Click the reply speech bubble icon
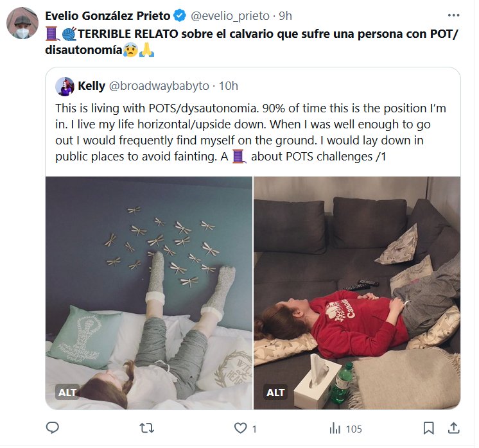The width and height of the screenshot is (479, 448). [x=53, y=428]
